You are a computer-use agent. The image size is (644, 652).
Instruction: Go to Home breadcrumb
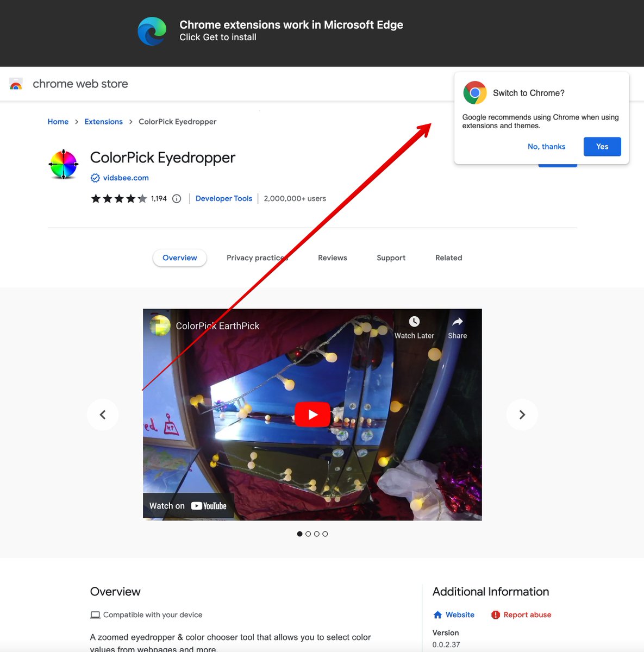coord(58,122)
